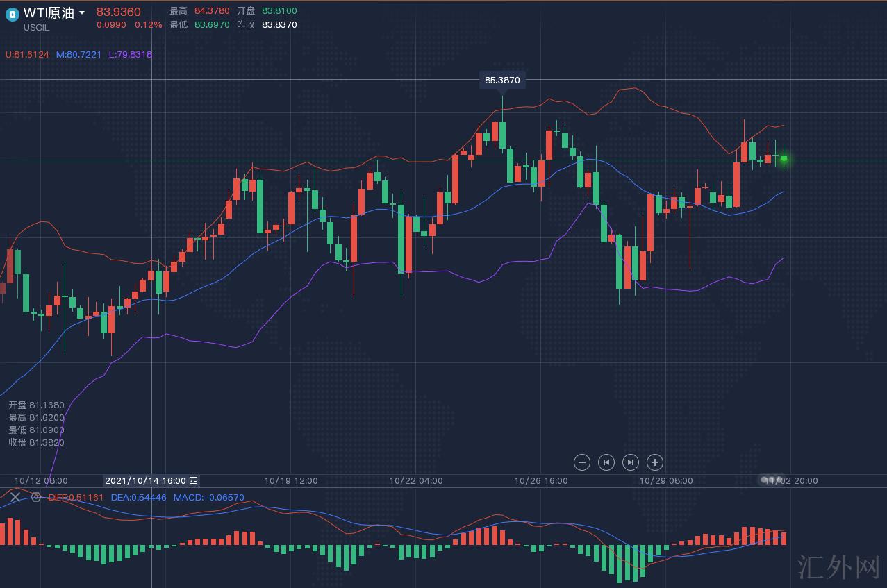Image resolution: width=887 pixels, height=588 pixels.
Task: Click the WTI原油 instrument name
Action: tap(48, 12)
